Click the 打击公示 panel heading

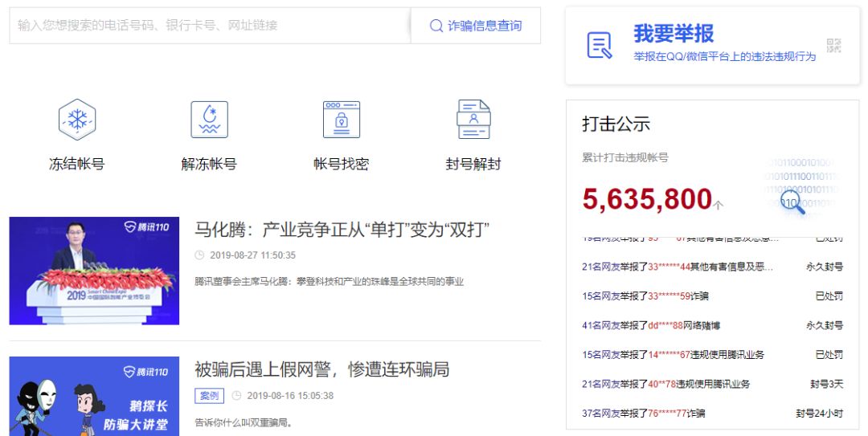(616, 124)
